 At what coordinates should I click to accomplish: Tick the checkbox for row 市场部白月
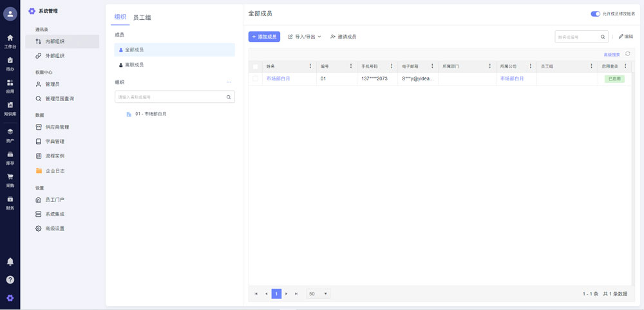pos(256,78)
